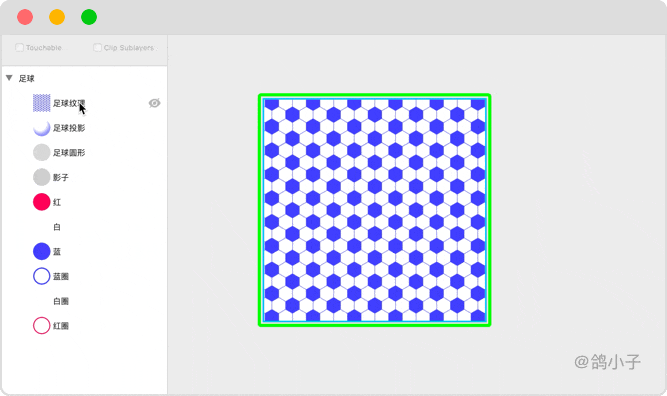
Task: Select the 红 layer label
Action: coord(57,202)
